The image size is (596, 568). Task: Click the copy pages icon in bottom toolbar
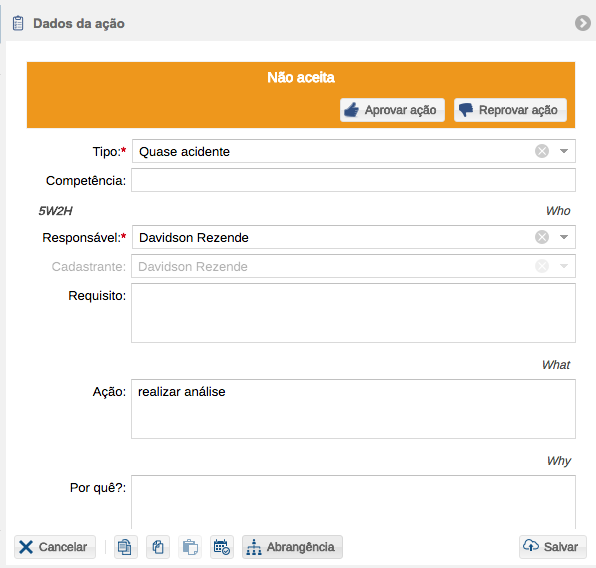coord(158,547)
